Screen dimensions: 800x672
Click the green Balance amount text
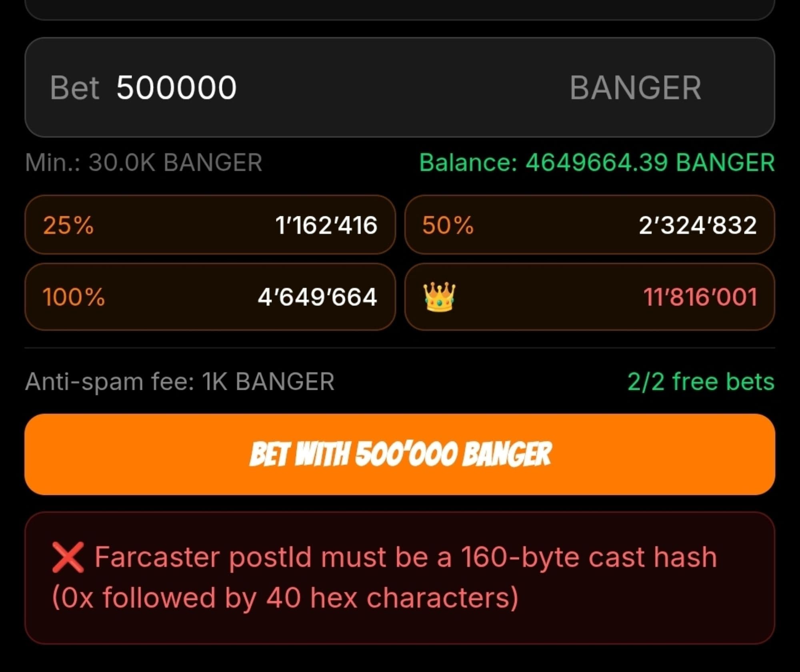pos(597,163)
